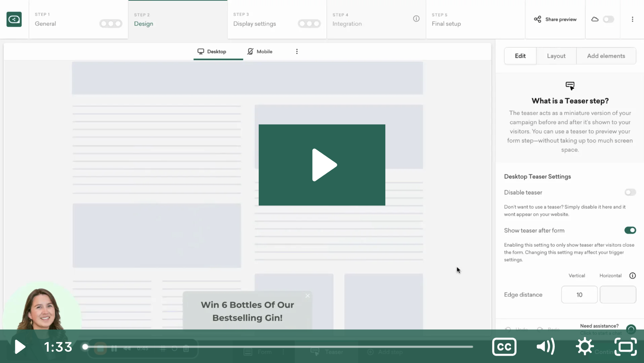
Task: Click the cloud save status icon
Action: coord(595,19)
